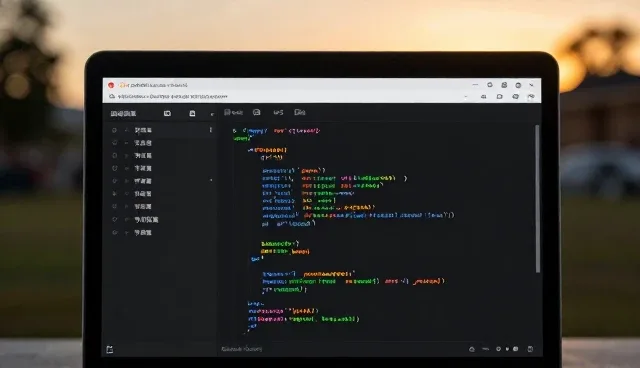Viewport: 640px width, 368px height.
Task: Click into the address path text field
Action: tap(173, 97)
